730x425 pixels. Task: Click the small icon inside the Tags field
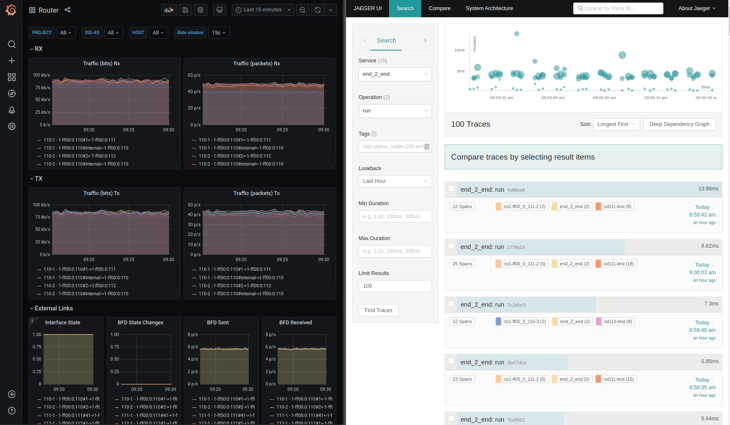[426, 146]
